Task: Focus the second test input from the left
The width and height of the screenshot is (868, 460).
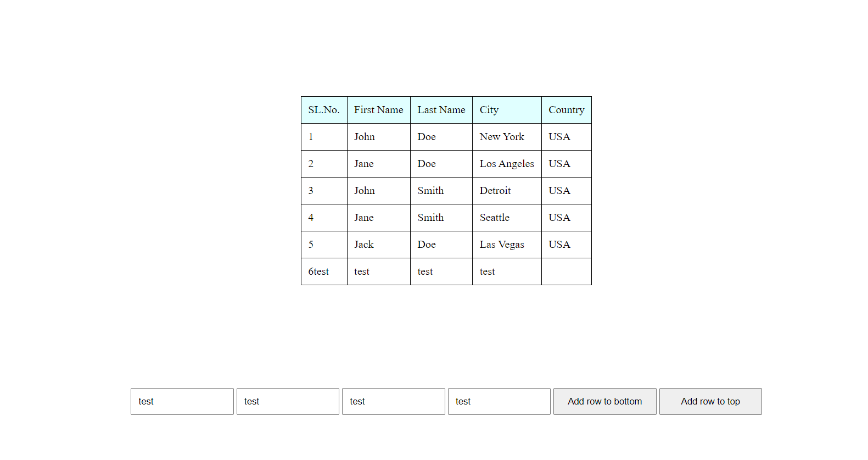Action: pyautogui.click(x=288, y=401)
